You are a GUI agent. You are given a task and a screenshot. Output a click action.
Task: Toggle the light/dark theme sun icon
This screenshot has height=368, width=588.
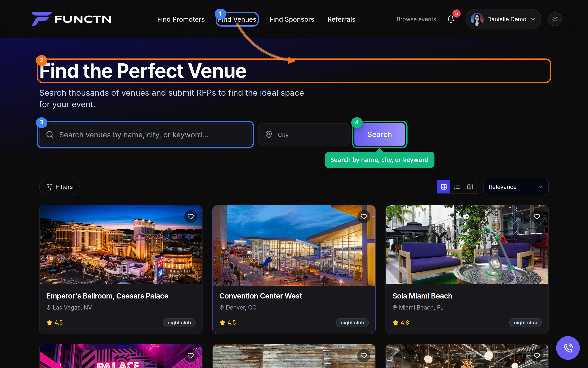tap(555, 19)
